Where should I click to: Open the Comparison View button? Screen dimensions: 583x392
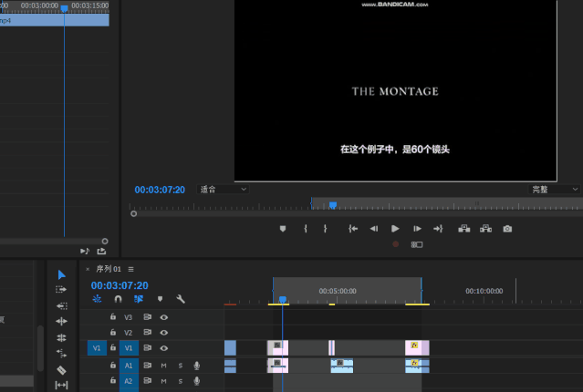pos(417,244)
